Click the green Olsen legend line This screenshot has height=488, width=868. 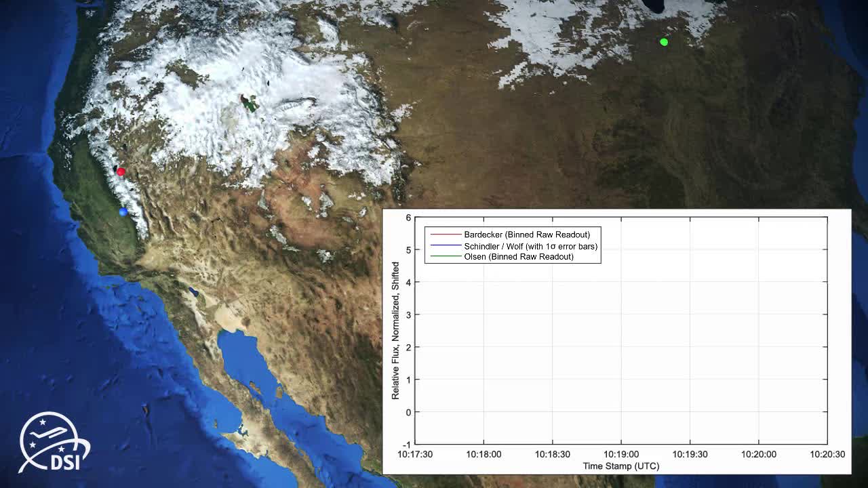click(445, 257)
